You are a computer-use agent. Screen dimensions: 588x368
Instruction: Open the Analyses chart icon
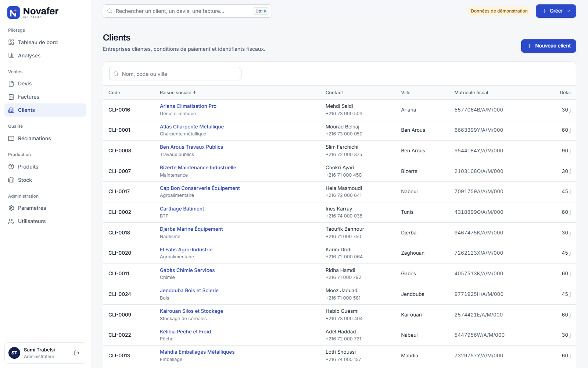[11, 56]
